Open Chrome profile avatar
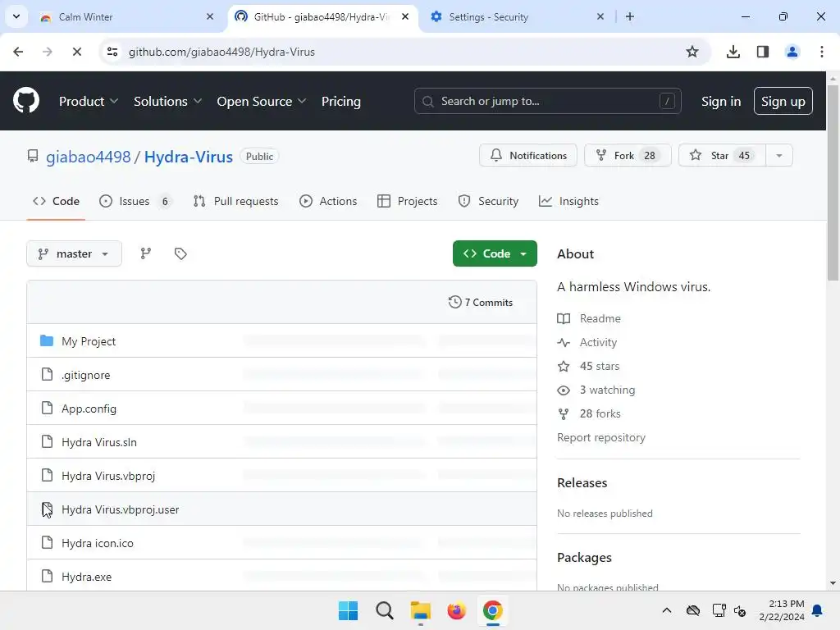The width and height of the screenshot is (840, 630). pos(792,52)
